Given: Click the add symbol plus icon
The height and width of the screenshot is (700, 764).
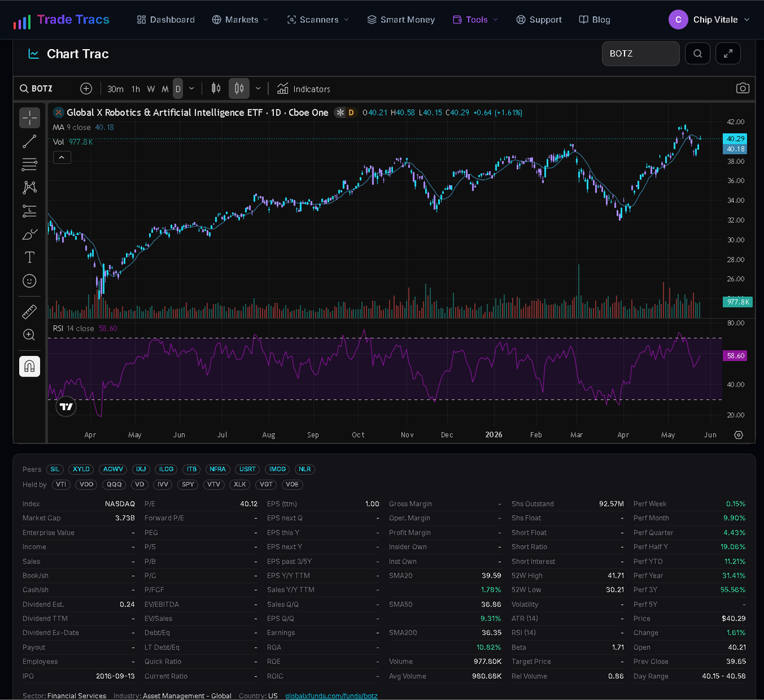Looking at the screenshot, I should (86, 89).
